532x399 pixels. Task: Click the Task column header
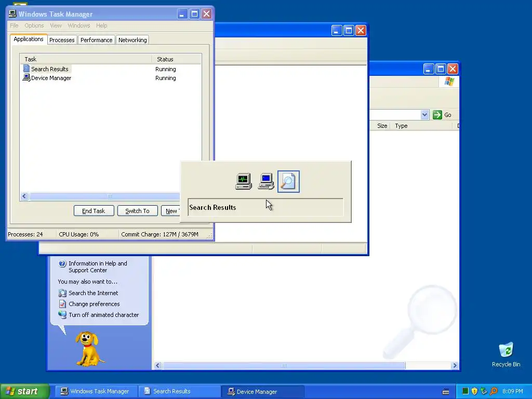tap(86, 59)
